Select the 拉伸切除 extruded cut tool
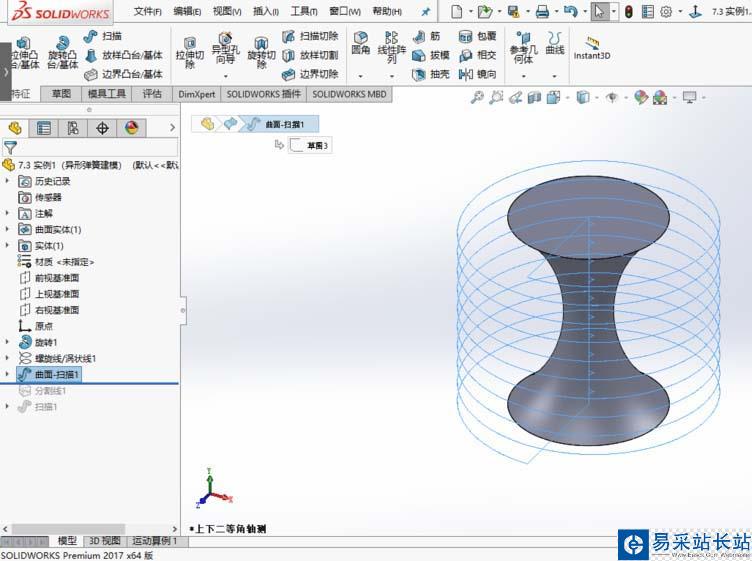This screenshot has height=561, width=752. tap(190, 53)
